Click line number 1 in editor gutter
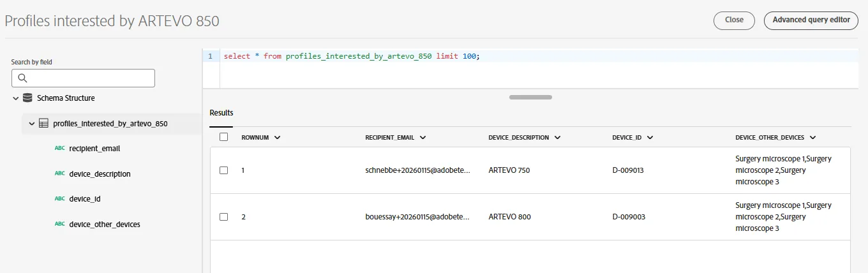Viewport: 868px width, 273px height. pos(210,56)
